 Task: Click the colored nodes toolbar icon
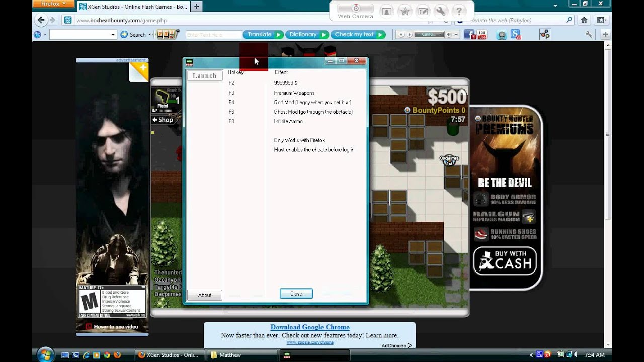544,34
